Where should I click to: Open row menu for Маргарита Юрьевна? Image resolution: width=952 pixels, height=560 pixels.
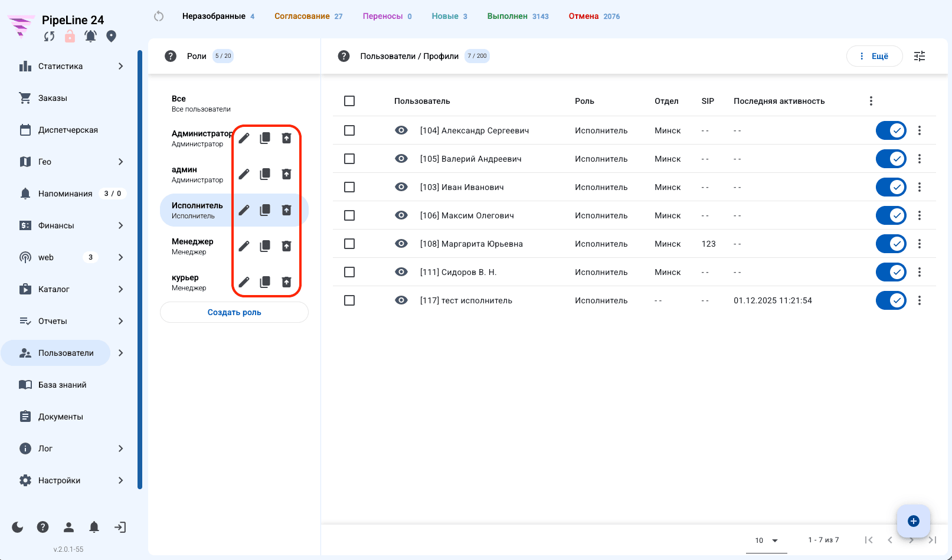[x=920, y=244]
